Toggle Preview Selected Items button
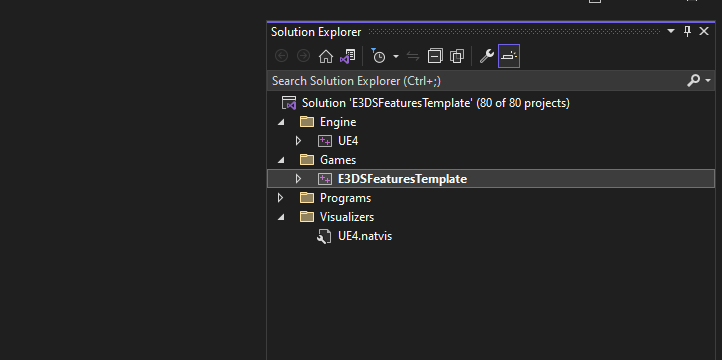The height and width of the screenshot is (360, 722). 509,56
